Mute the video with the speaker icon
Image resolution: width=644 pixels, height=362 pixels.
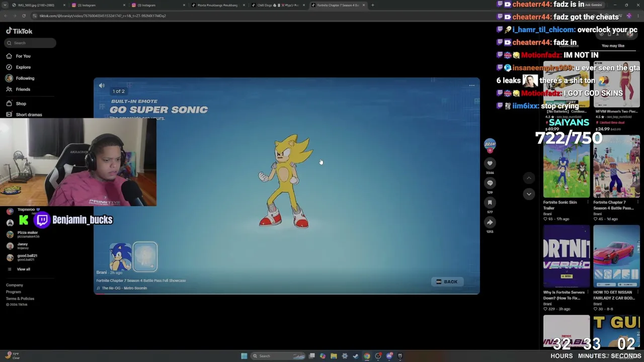tap(102, 85)
